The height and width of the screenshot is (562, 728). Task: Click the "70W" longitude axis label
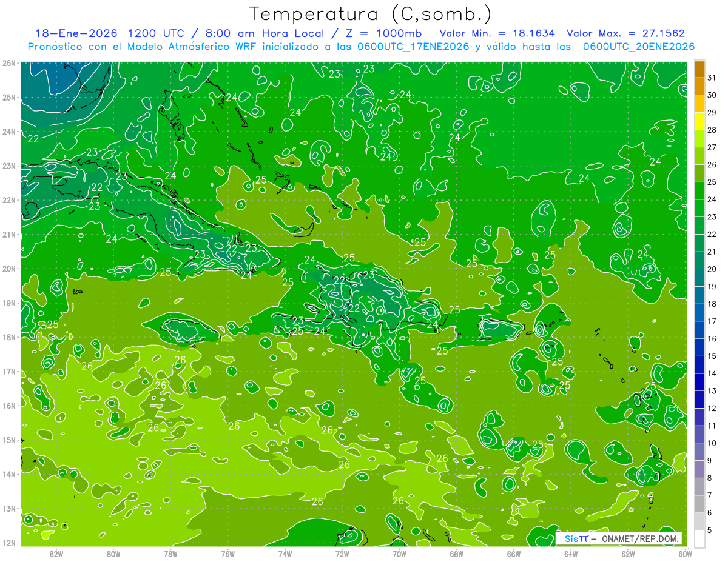click(399, 554)
